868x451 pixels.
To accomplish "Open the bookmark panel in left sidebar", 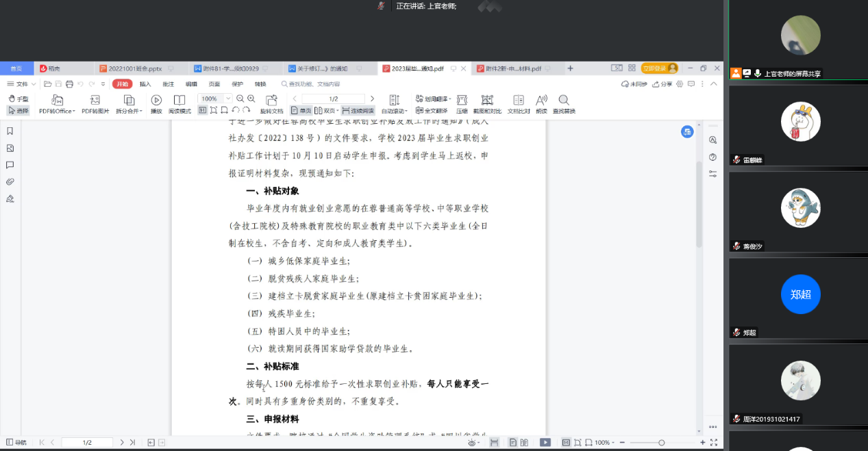I will click(x=10, y=131).
